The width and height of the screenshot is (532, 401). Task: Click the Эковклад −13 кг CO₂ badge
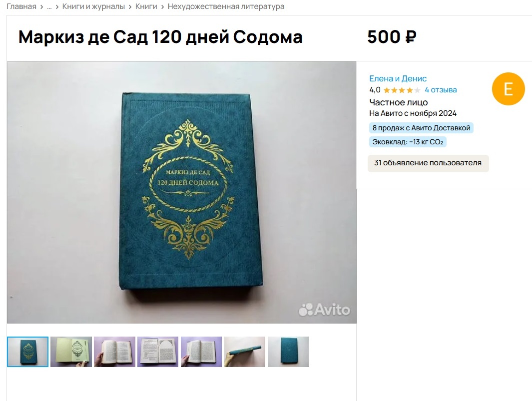coord(408,142)
